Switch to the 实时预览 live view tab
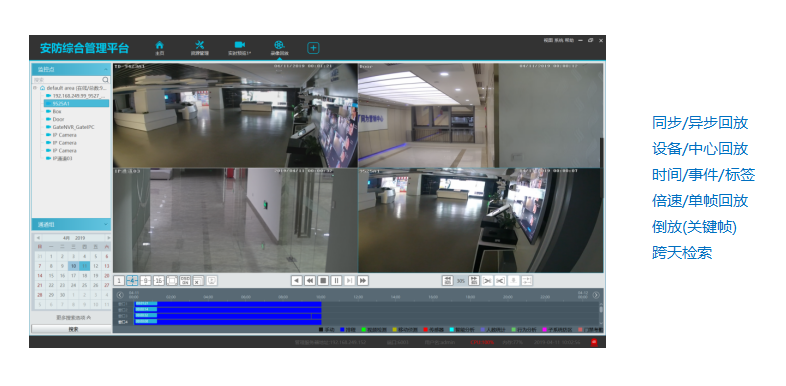 [x=239, y=48]
